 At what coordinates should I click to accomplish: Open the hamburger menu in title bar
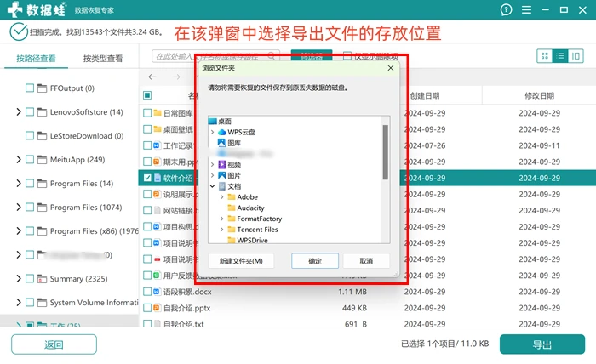[x=526, y=9]
